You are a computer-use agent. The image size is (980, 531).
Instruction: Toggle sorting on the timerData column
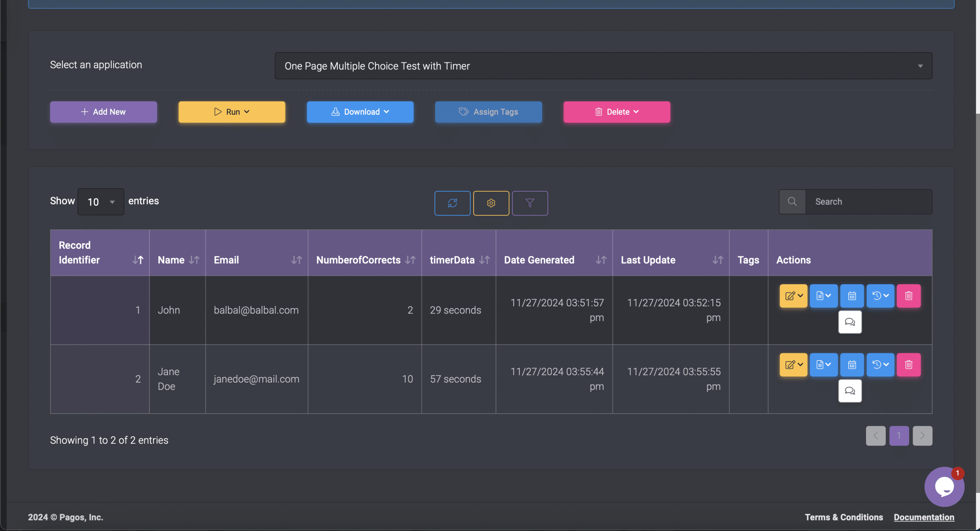click(485, 260)
